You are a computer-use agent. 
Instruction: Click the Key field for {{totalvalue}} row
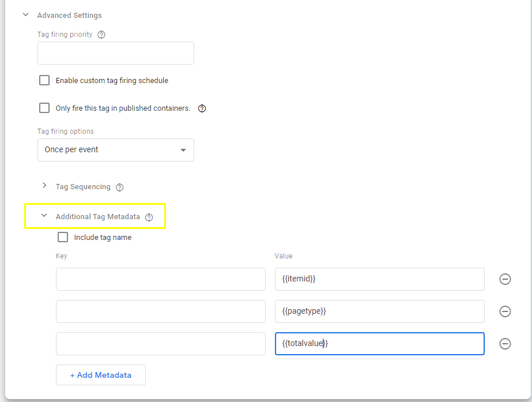click(161, 344)
